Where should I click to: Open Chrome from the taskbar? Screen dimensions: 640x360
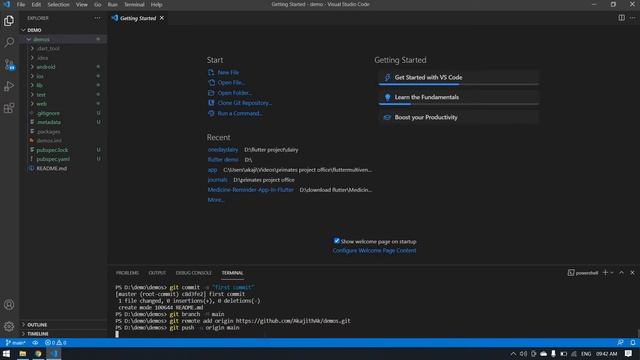pyautogui.click(x=38, y=353)
